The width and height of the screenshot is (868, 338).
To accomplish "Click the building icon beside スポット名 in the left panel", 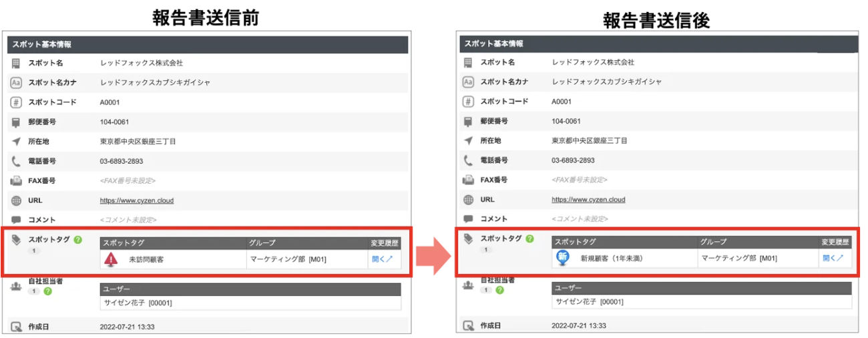I will (x=17, y=63).
